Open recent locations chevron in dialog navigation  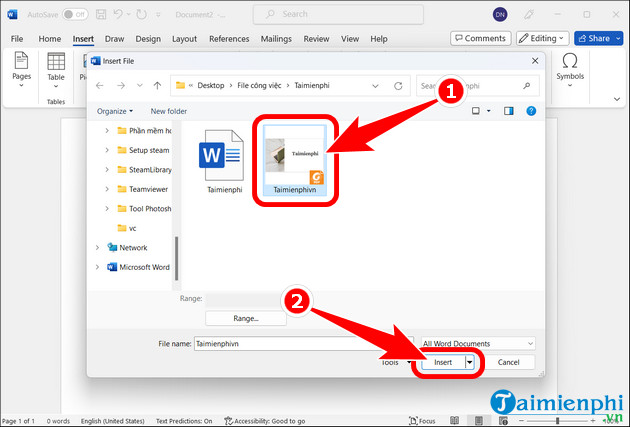pyautogui.click(x=139, y=86)
